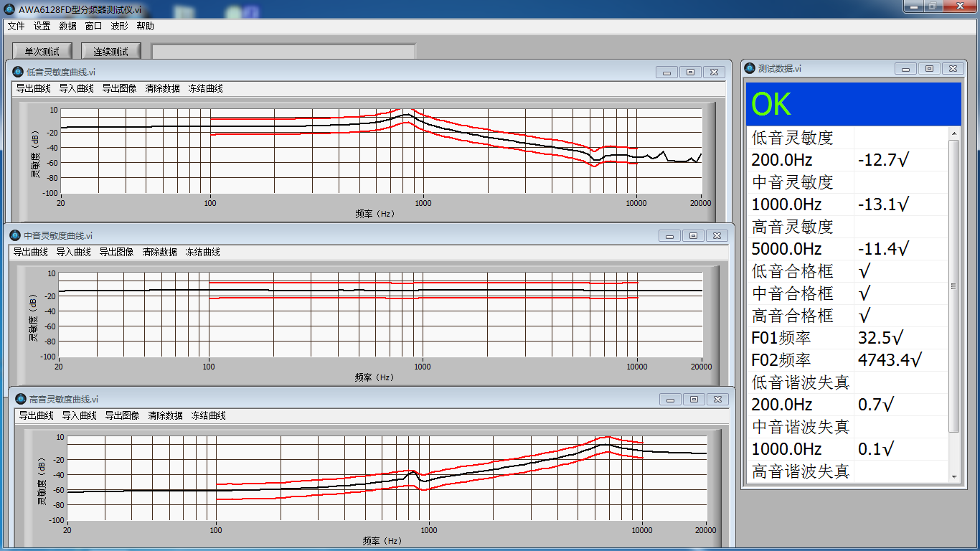Close the 高音灵敏度曲线 window
The image size is (980, 551).
pos(720,400)
